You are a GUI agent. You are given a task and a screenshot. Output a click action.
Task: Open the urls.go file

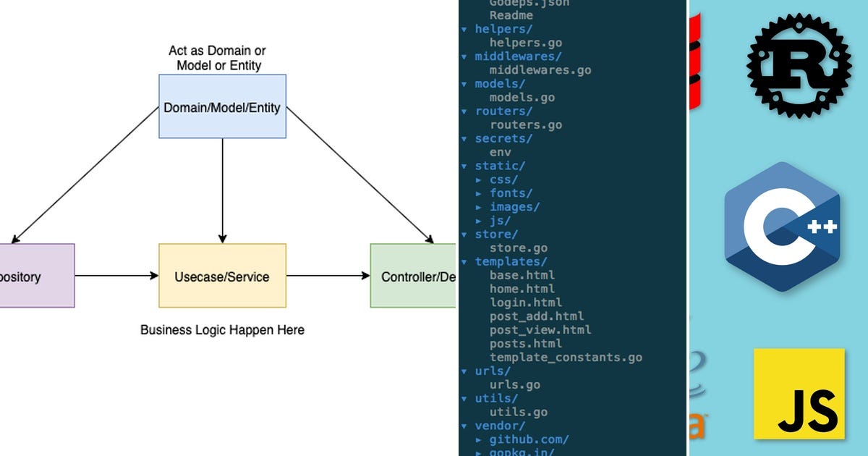tap(515, 385)
